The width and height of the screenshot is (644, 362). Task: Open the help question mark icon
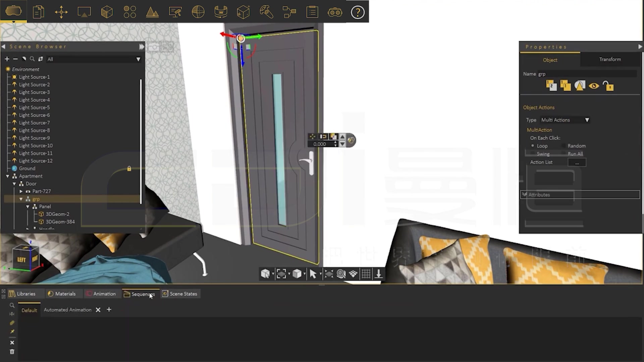click(358, 12)
